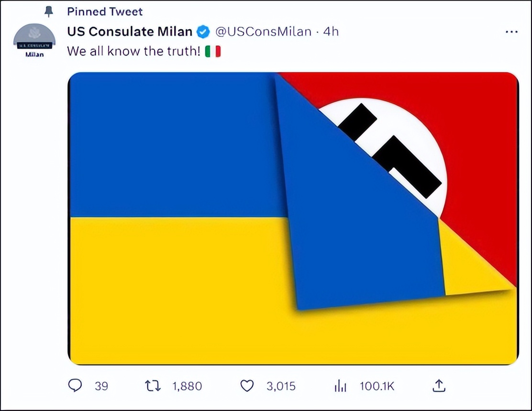This screenshot has height=411, width=532.
Task: Open the three-dot more options menu
Action: pos(511,32)
